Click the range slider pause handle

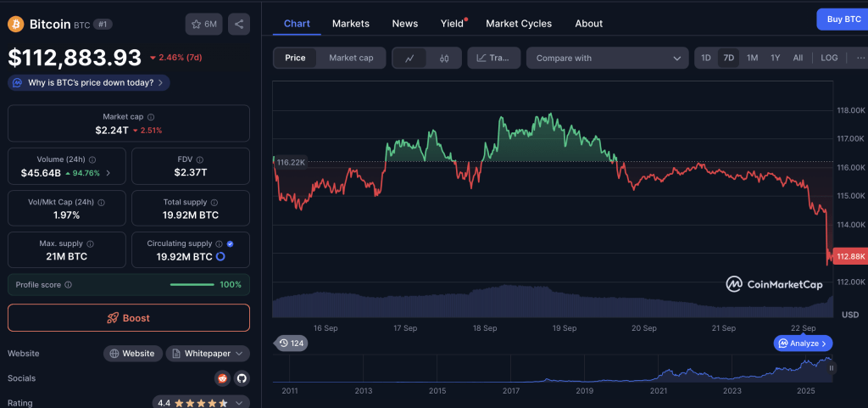(x=831, y=367)
